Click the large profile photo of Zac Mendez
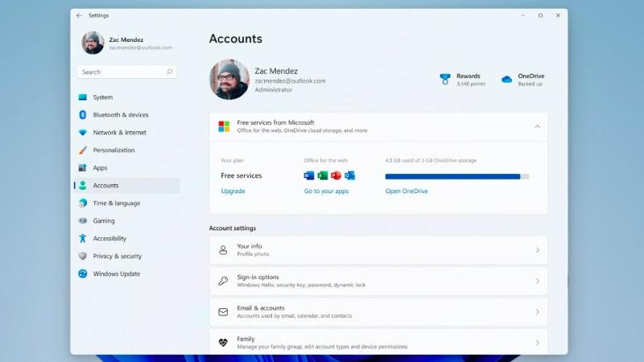This screenshot has width=644, height=362. pos(229,79)
